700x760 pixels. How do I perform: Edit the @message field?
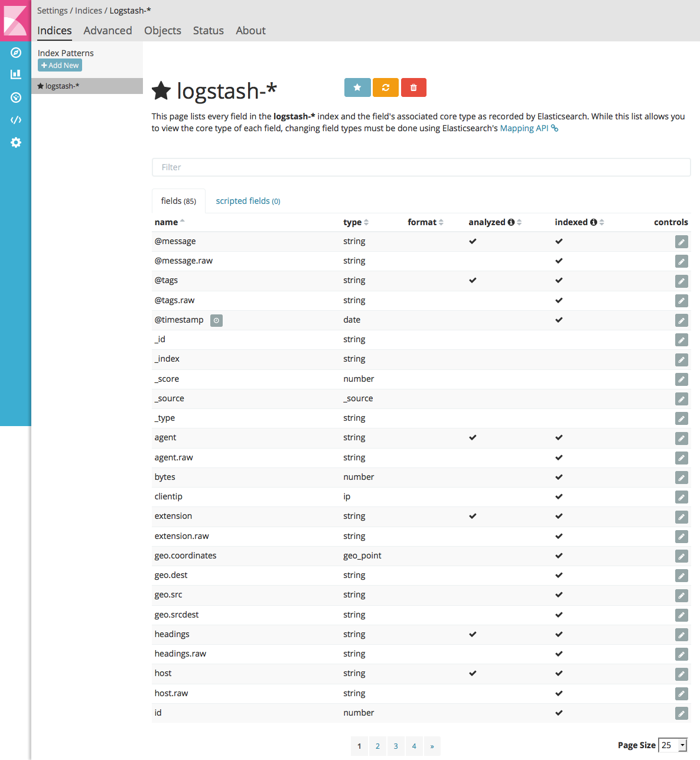[x=682, y=242]
